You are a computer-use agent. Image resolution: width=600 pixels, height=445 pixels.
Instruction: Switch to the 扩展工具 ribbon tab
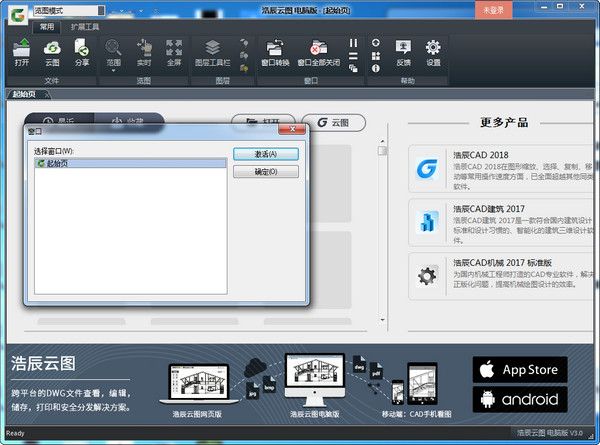pos(85,27)
